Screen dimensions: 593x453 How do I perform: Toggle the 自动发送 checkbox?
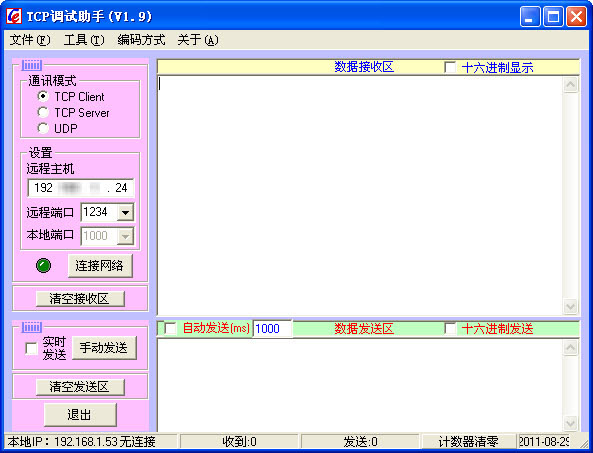point(170,328)
